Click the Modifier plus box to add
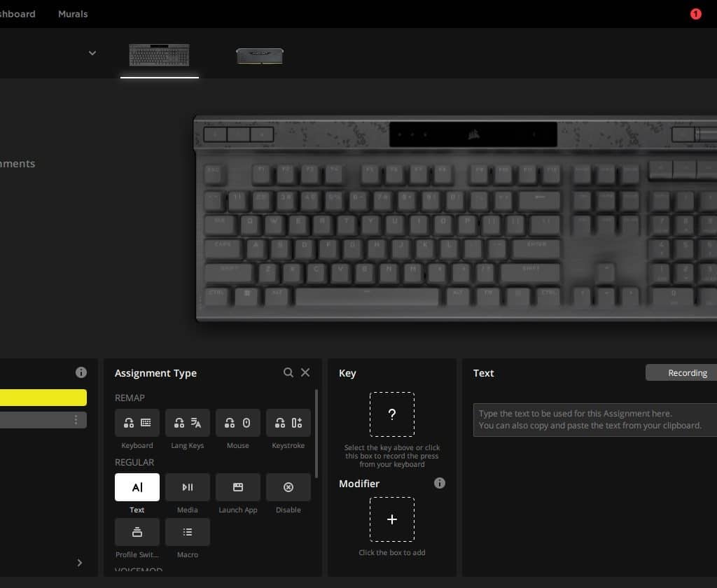Image resolution: width=717 pixels, height=588 pixels. pos(392,519)
